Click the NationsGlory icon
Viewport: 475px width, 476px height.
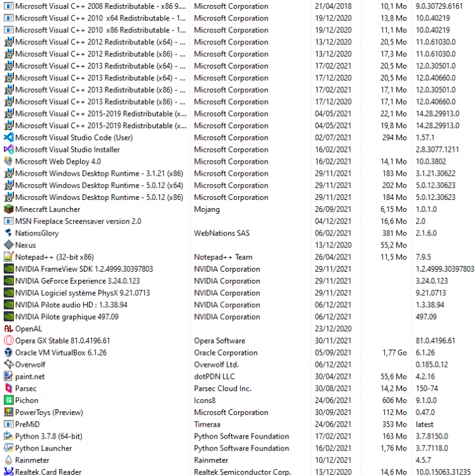point(8,233)
